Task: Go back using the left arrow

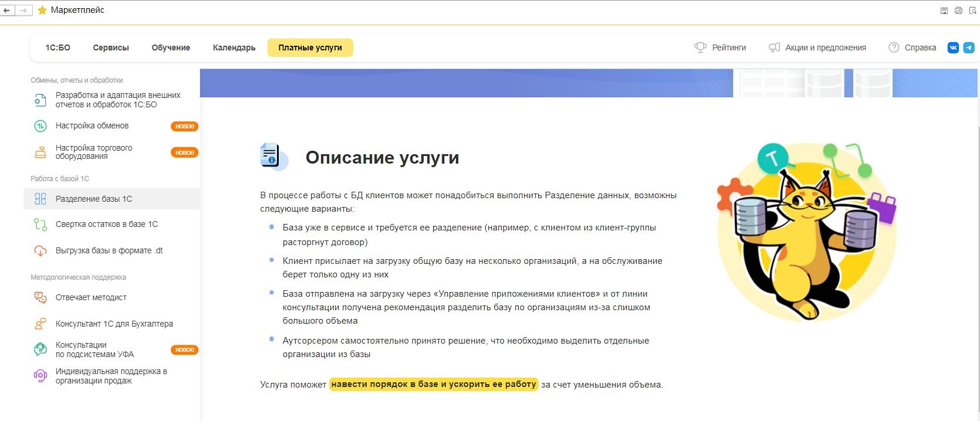Action: pos(7,11)
